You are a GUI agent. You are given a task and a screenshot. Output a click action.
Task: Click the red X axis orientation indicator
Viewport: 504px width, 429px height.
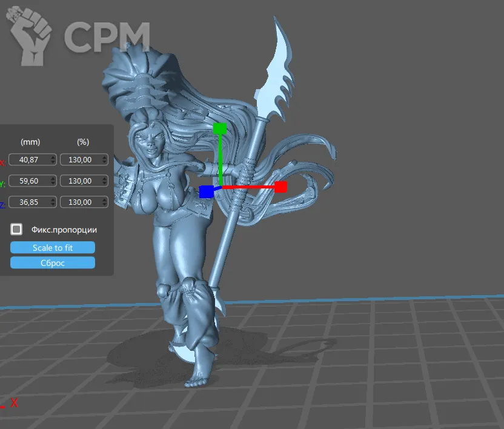pyautogui.click(x=13, y=403)
